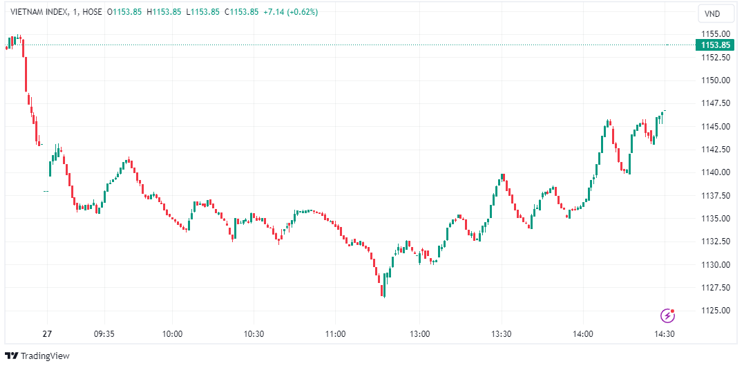741x367 pixels.
Task: Click the price scale value 1142.50
Action: tap(717, 149)
